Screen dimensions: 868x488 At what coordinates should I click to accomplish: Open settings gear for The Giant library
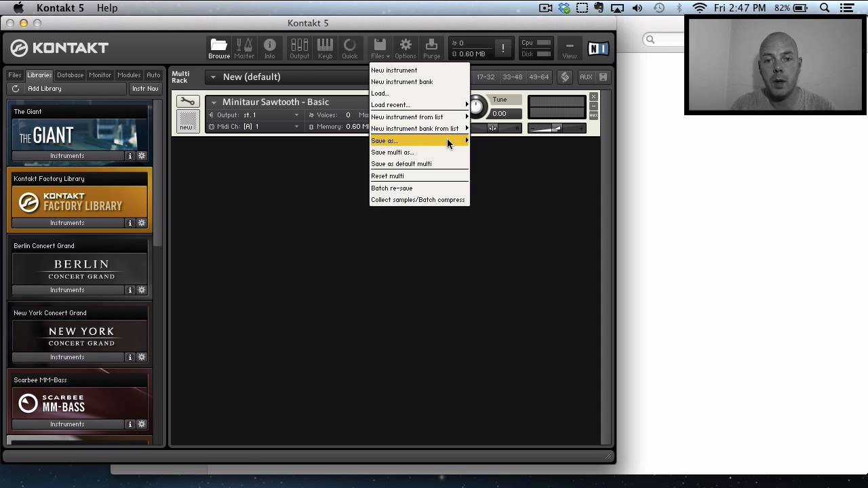click(142, 156)
